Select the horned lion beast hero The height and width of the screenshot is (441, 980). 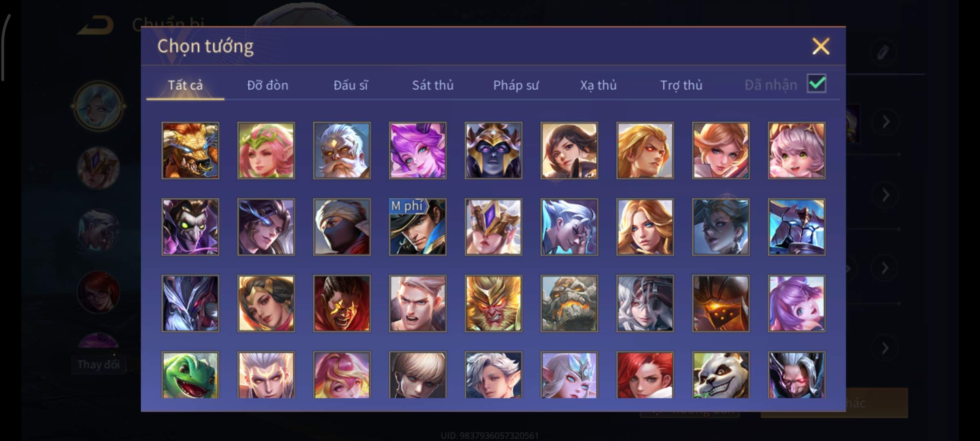coord(190,150)
